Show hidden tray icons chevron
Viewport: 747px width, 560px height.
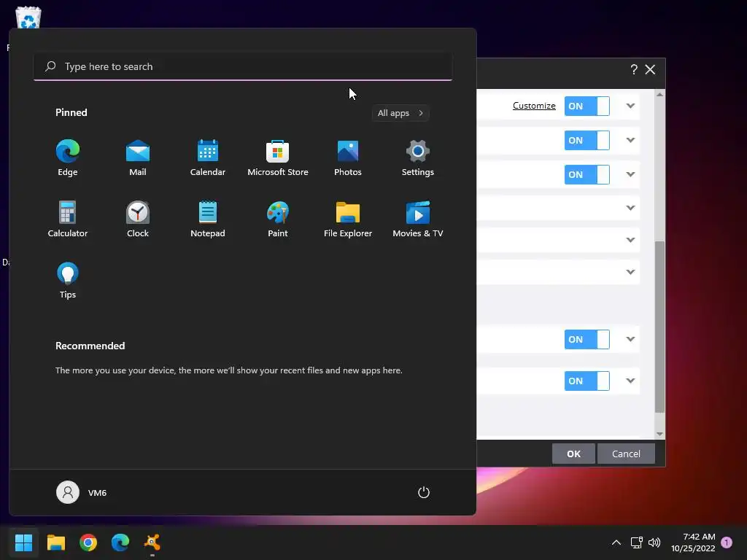click(616, 542)
